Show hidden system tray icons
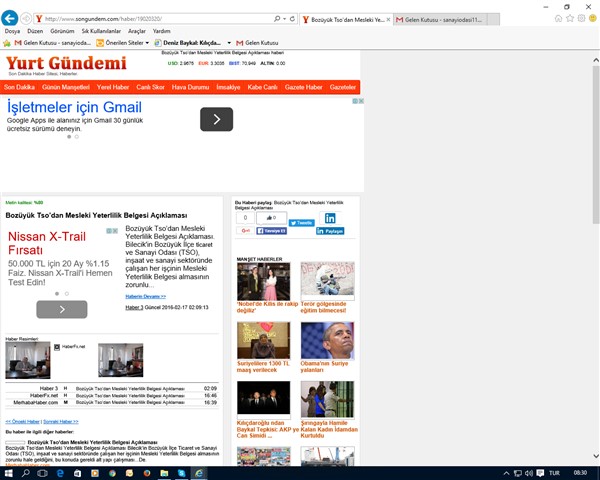The width and height of the screenshot is (600, 480). click(506, 473)
